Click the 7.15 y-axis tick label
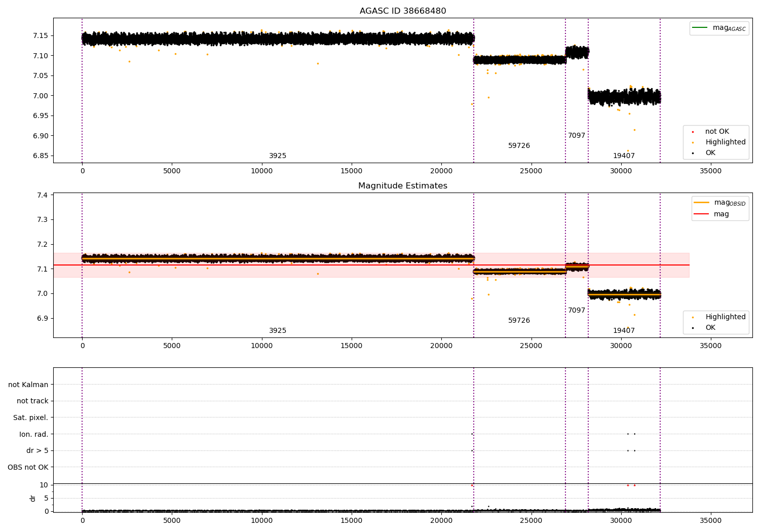 (x=41, y=35)
